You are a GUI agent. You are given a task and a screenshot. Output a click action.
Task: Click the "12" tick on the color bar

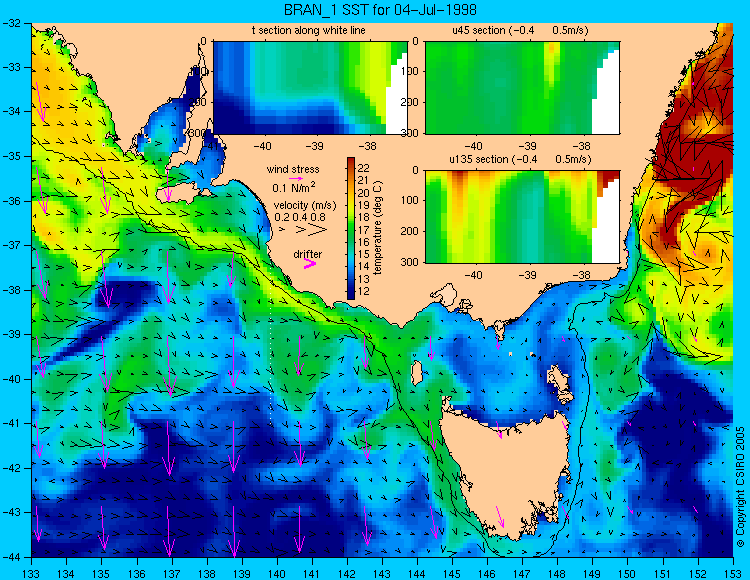tap(364, 291)
